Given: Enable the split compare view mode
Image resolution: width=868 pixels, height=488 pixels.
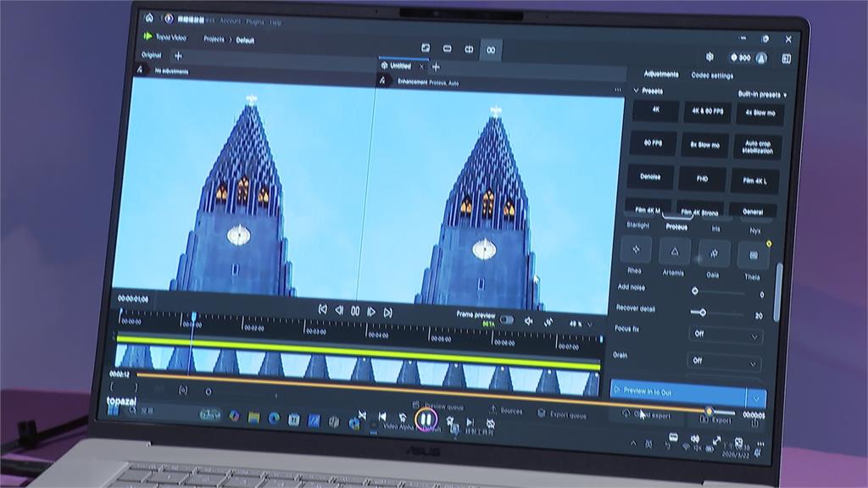Looking at the screenshot, I should tap(468, 49).
